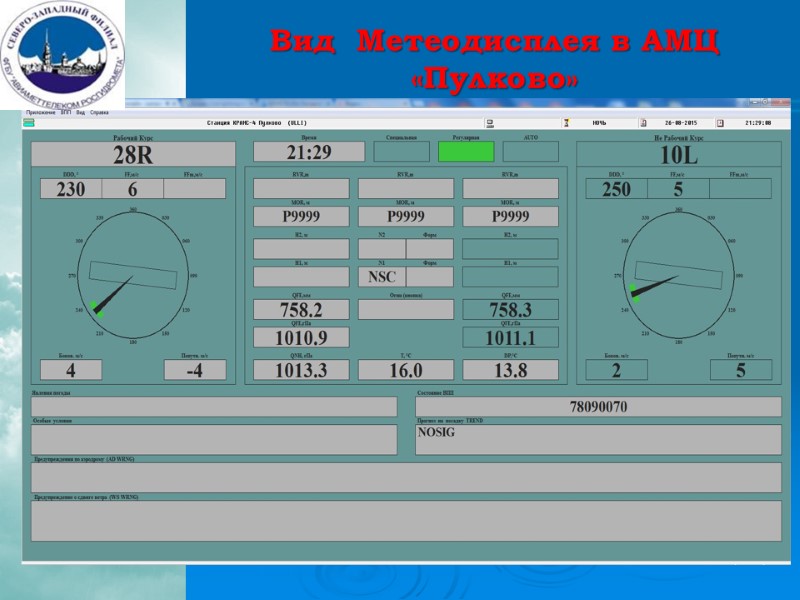This screenshot has height=600, width=800.
Task: Click the first empty RVR field
Action: [301, 188]
